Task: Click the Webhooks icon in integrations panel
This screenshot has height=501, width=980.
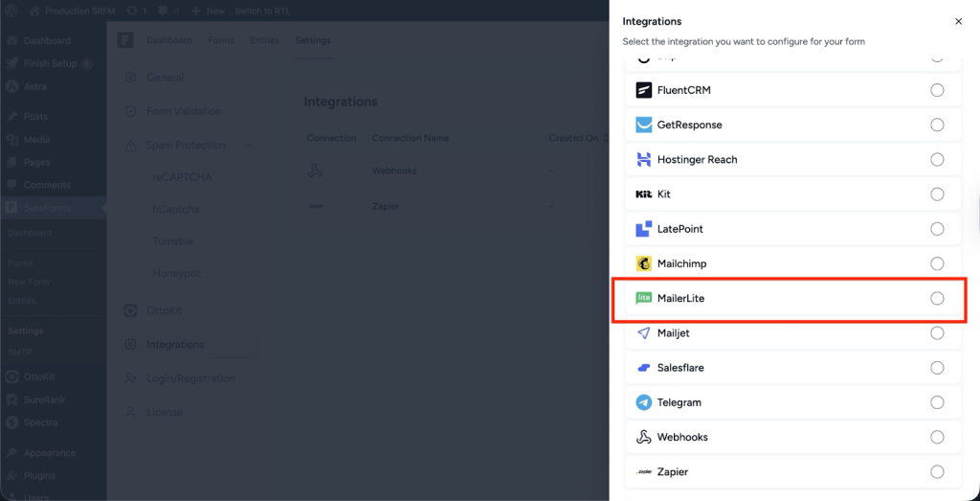Action: (x=644, y=437)
